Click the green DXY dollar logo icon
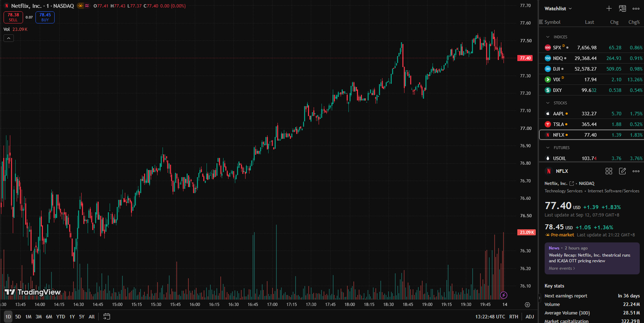This screenshot has width=644, height=323. [547, 90]
